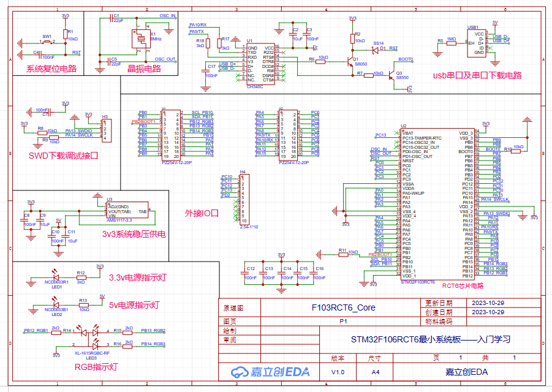The width and height of the screenshot is (552, 392).
Task: Select resistor R7 10kΩ at Q3 base
Action: point(369,75)
